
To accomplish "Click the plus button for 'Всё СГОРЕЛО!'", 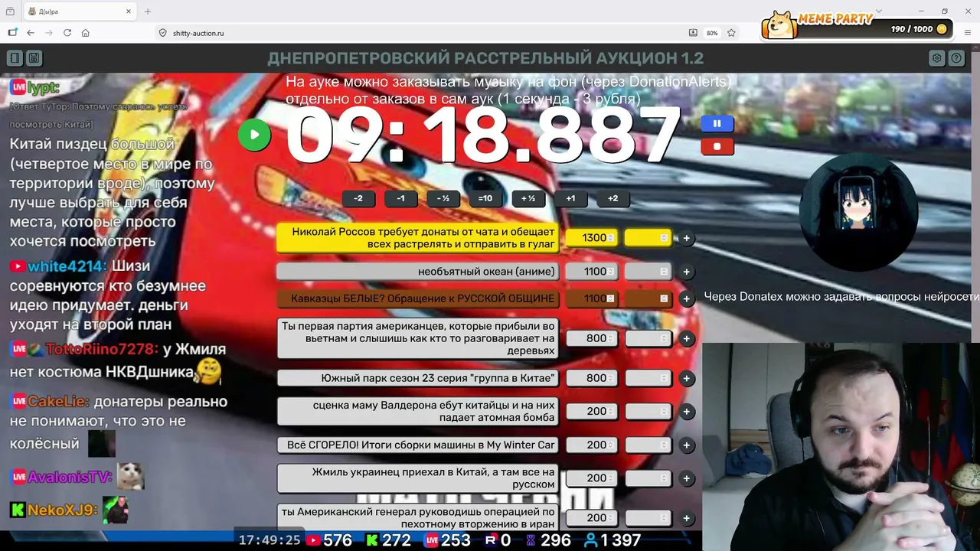I will click(687, 445).
